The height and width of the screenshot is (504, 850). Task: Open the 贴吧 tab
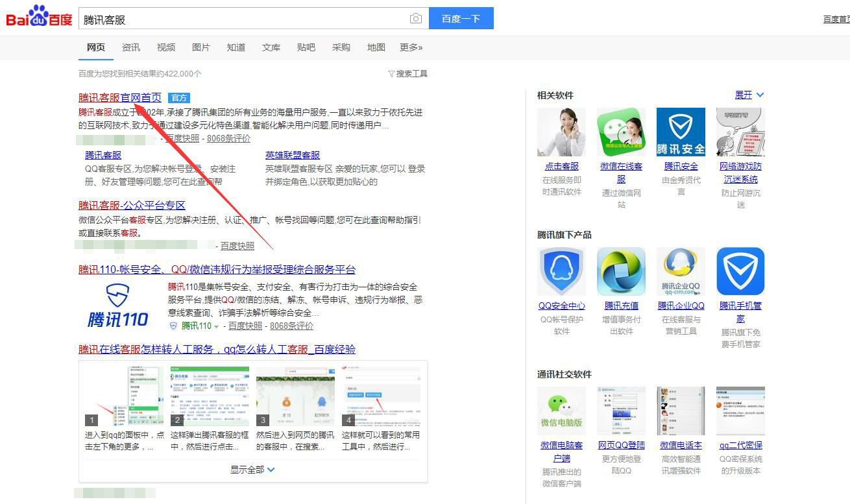(x=306, y=47)
